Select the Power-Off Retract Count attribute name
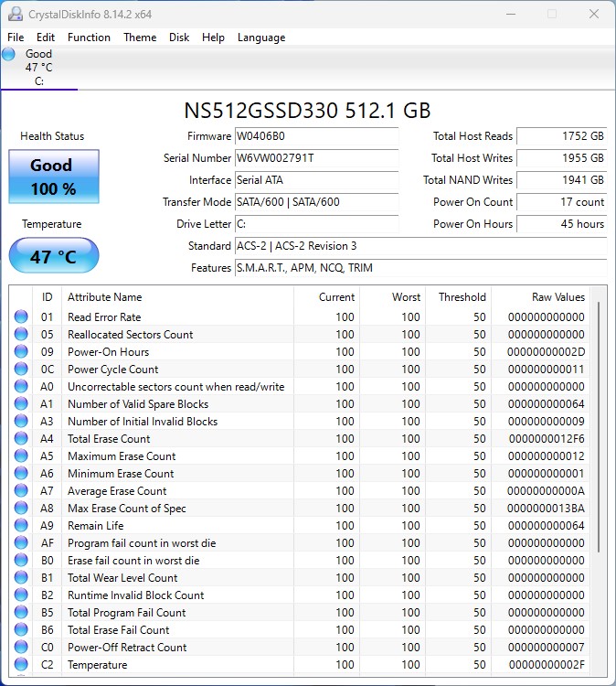Screen dimensions: 616x686 click(x=127, y=648)
